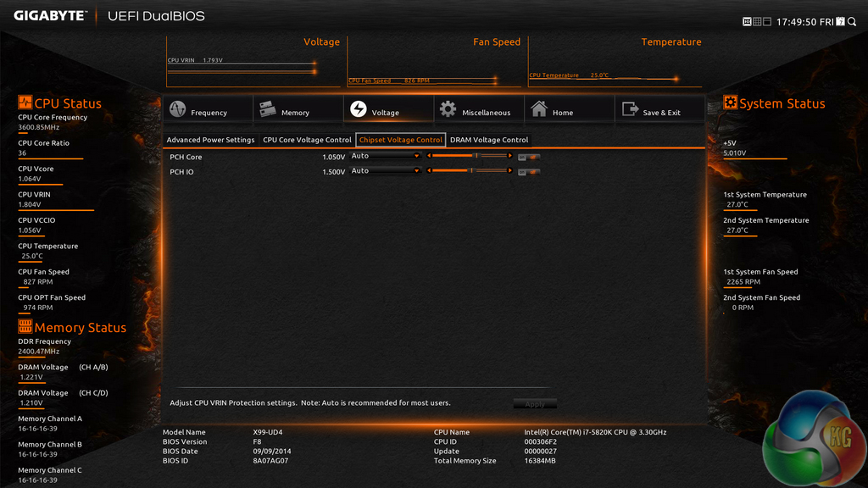Go to Home using house icon
This screenshot has height=488, width=868.
pyautogui.click(x=539, y=110)
